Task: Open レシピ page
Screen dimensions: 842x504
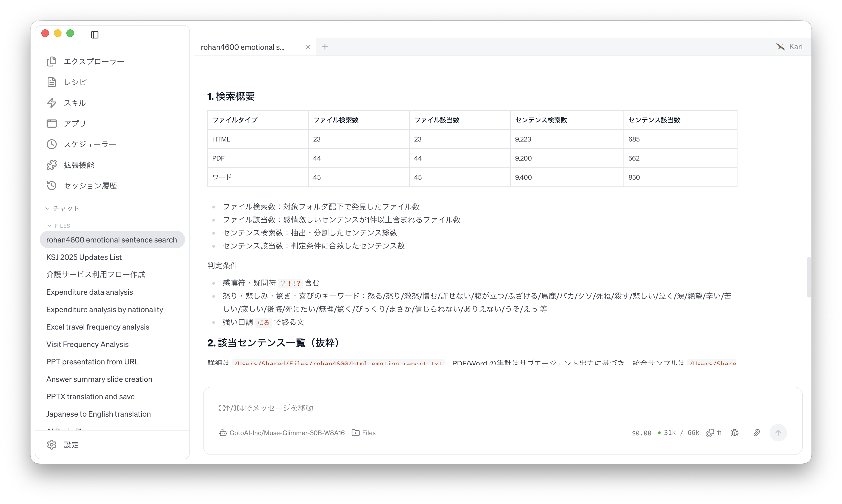Action: (x=67, y=82)
